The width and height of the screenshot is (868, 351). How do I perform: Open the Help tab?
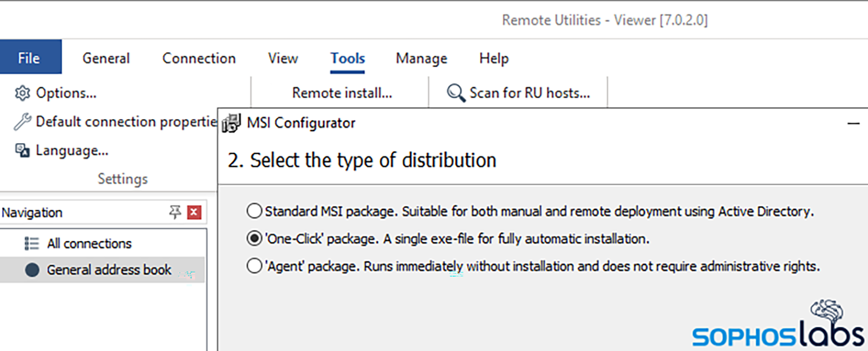pyautogui.click(x=494, y=58)
